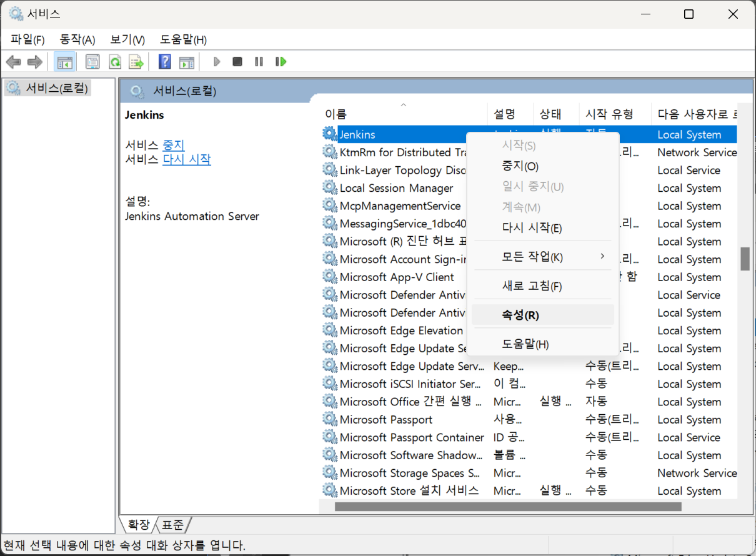The image size is (756, 556).
Task: Click the 이 컴... description cell
Action: coord(509,384)
